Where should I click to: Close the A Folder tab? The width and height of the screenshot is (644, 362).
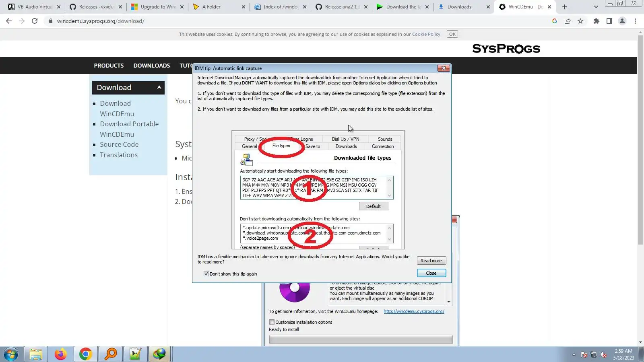click(x=244, y=7)
